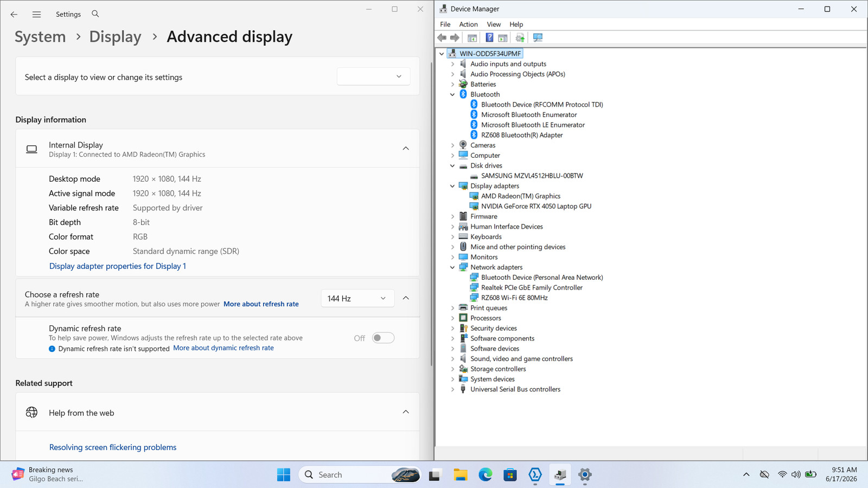
Task: Click Scan for hardware changes toolbar icon
Action: tap(538, 38)
